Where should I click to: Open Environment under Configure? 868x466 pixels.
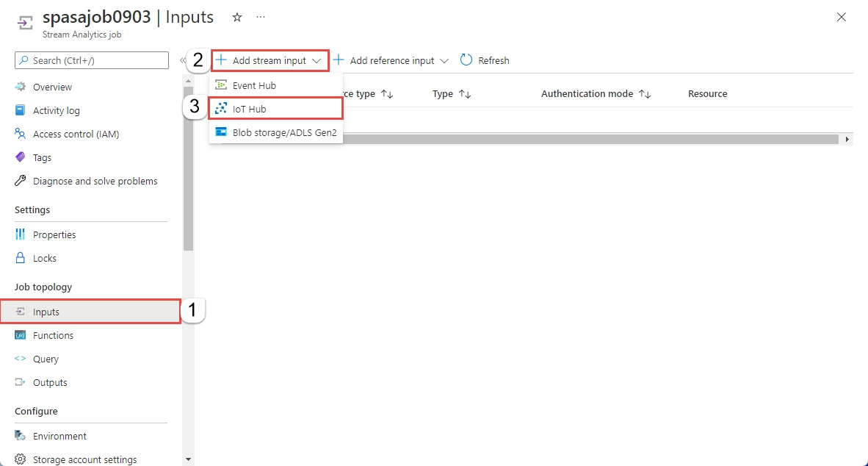click(x=59, y=436)
